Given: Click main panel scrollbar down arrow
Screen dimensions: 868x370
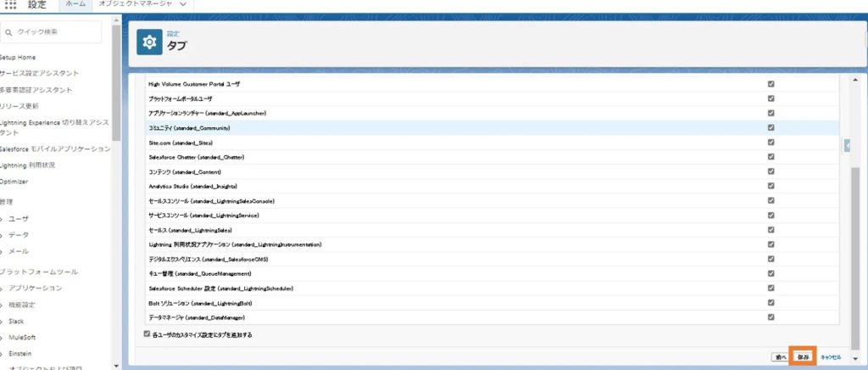Looking at the screenshot, I should coord(855,359).
